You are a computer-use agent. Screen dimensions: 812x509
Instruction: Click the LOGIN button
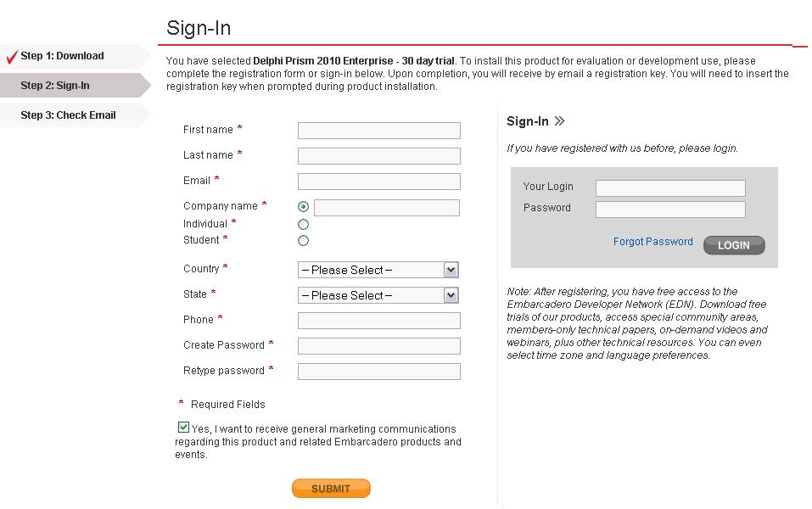pyautogui.click(x=734, y=245)
